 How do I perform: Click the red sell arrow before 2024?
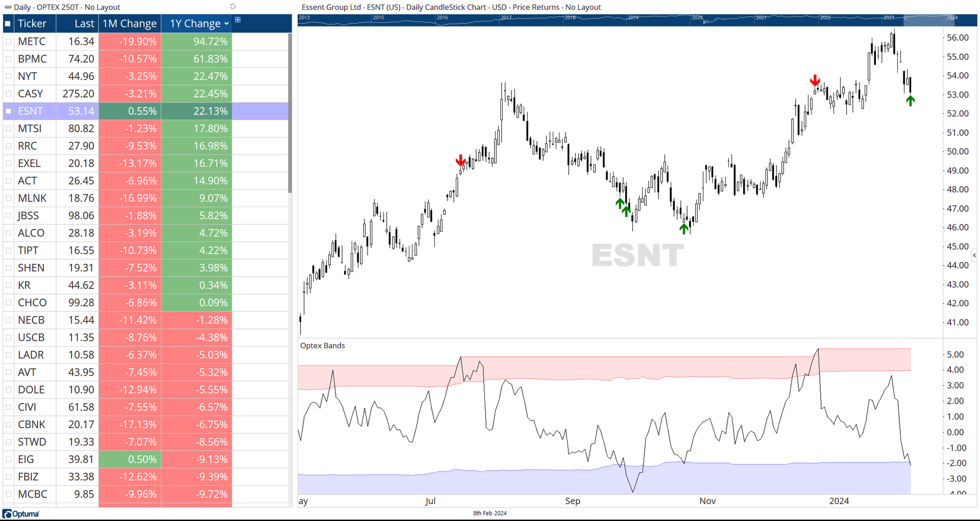coord(815,81)
